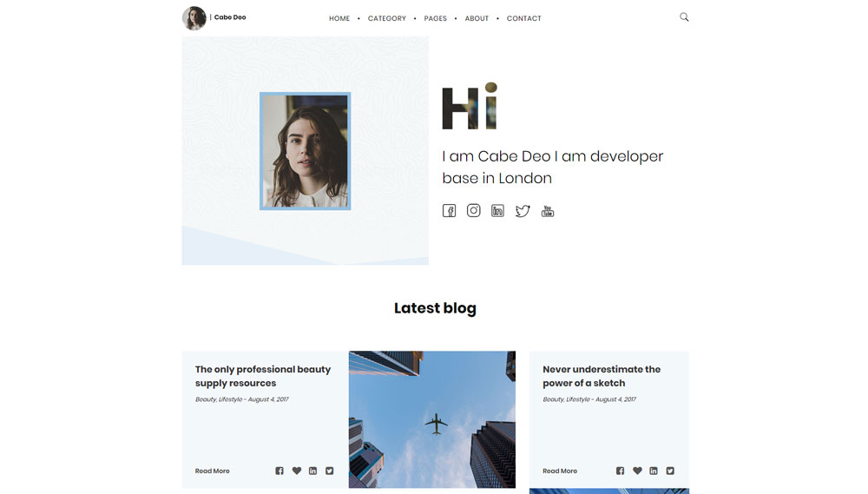Share first blog post on LinkedIn
868x494 pixels.
(x=312, y=471)
